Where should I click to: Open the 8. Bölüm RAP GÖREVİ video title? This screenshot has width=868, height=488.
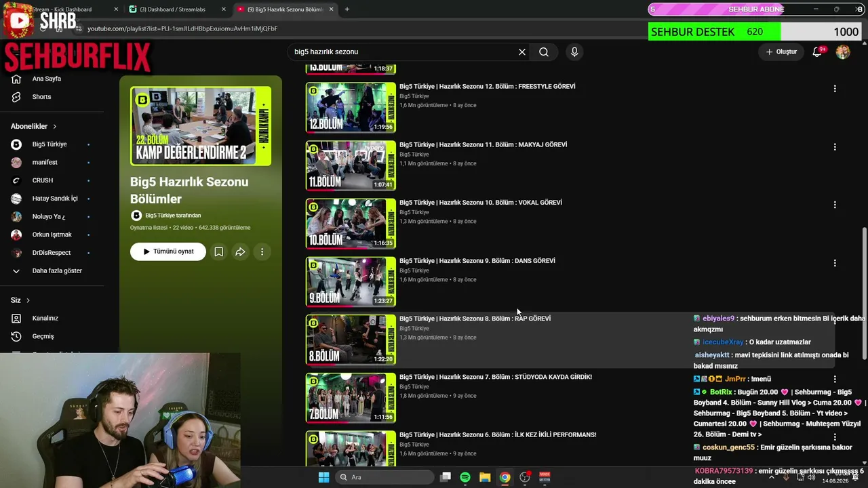[x=475, y=319]
